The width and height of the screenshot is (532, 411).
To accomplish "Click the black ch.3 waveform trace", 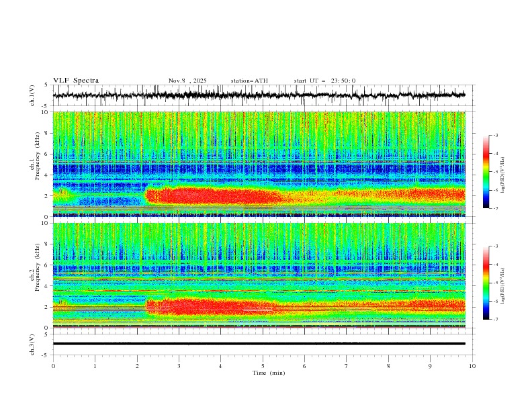I will point(259,344).
